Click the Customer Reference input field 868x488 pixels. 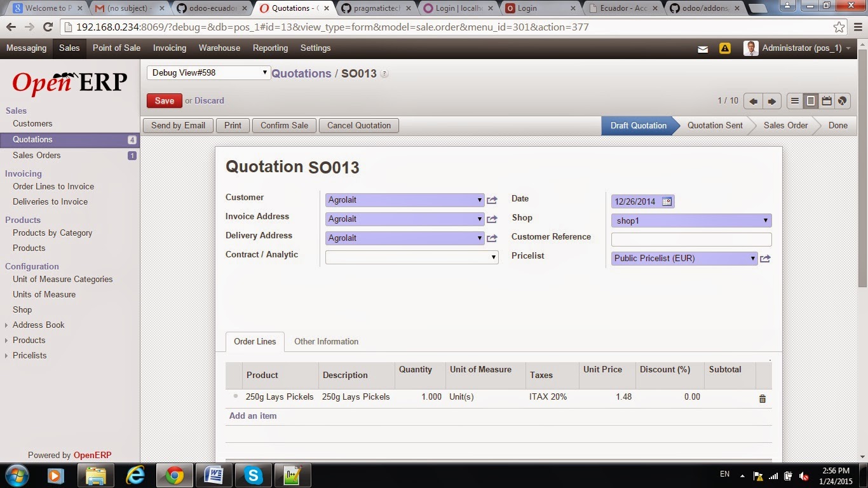click(x=691, y=240)
